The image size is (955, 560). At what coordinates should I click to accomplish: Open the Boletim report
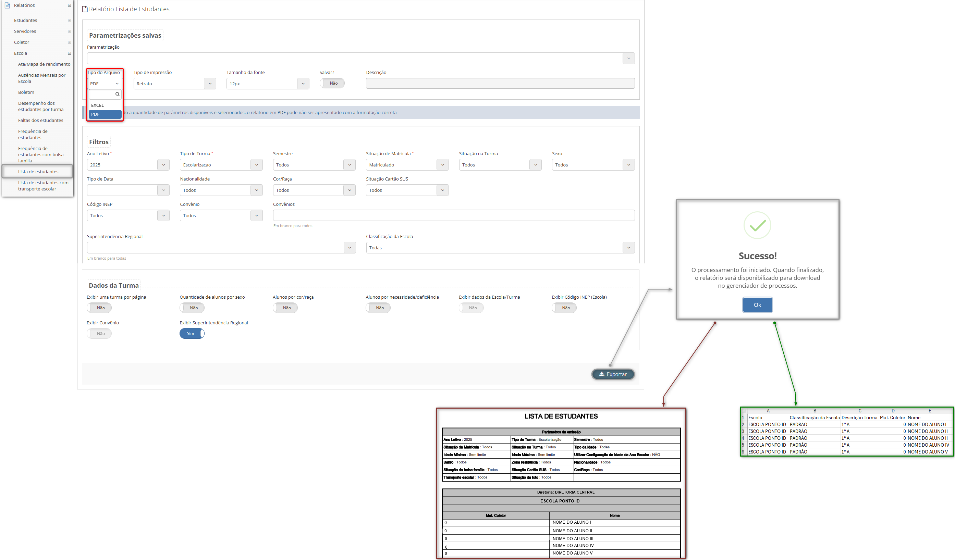pos(26,92)
